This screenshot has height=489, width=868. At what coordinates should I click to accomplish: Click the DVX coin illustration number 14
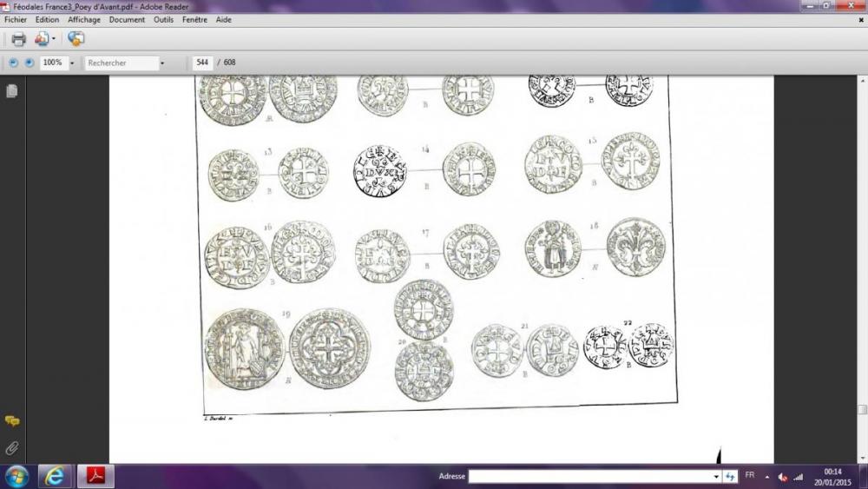pos(380,170)
